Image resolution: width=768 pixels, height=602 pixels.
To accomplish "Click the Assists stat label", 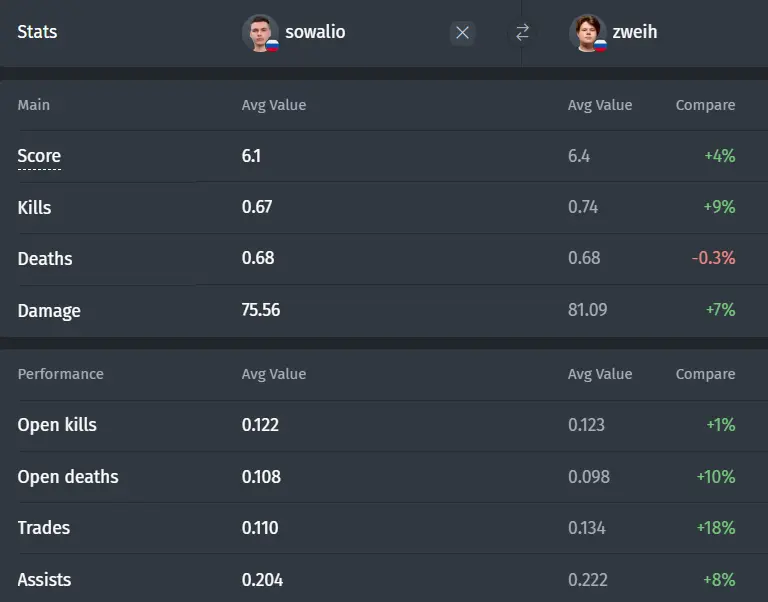I will coord(44,579).
